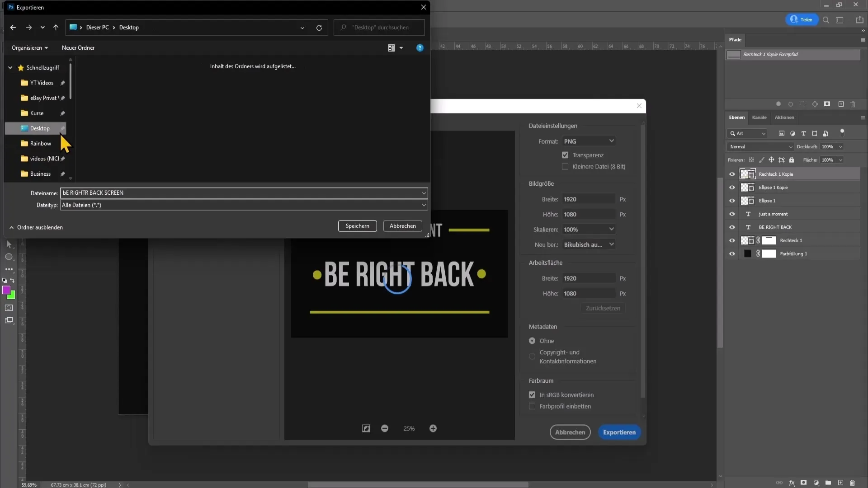Select the Ellipse tool icon
Screen dimensions: 868x488
(8, 257)
